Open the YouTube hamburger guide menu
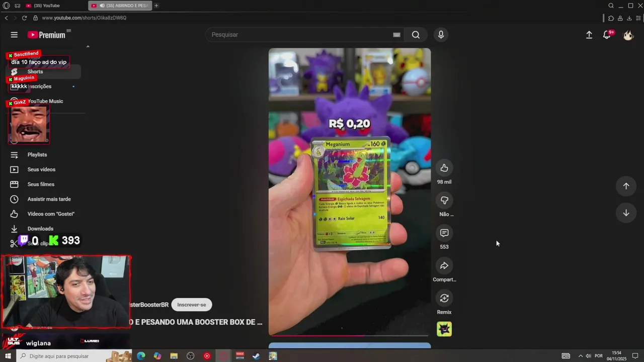This screenshot has height=362, width=644. (x=14, y=35)
